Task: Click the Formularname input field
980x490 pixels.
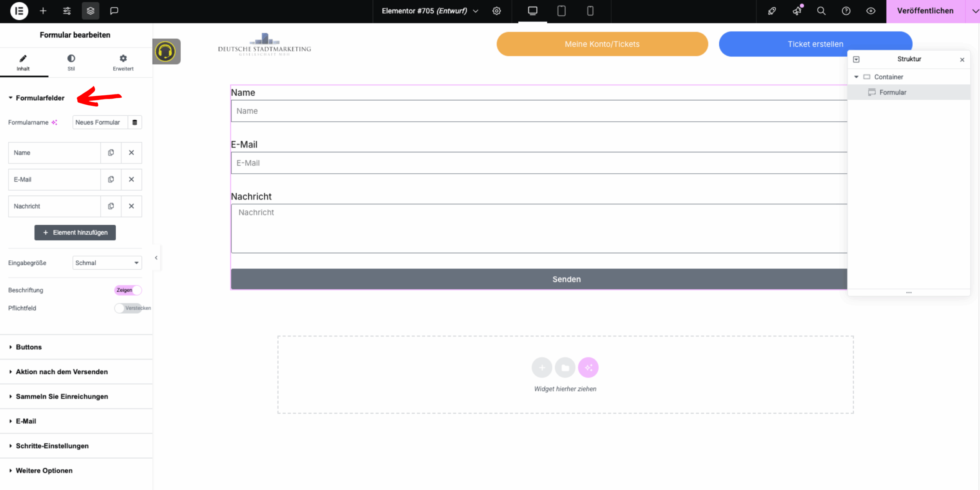Action: [99, 122]
